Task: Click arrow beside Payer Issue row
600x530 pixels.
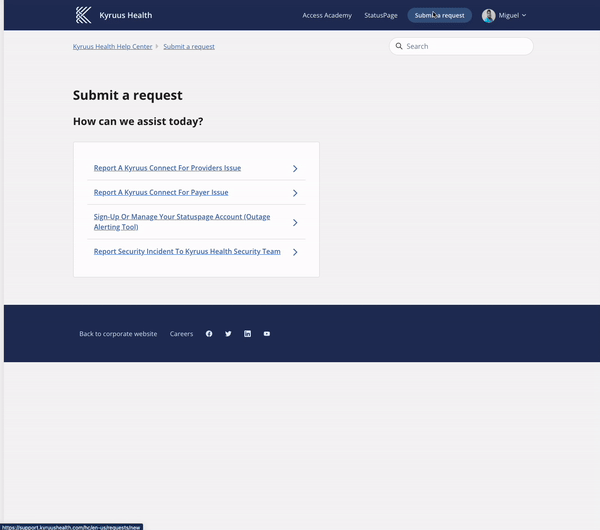Action: point(295,193)
